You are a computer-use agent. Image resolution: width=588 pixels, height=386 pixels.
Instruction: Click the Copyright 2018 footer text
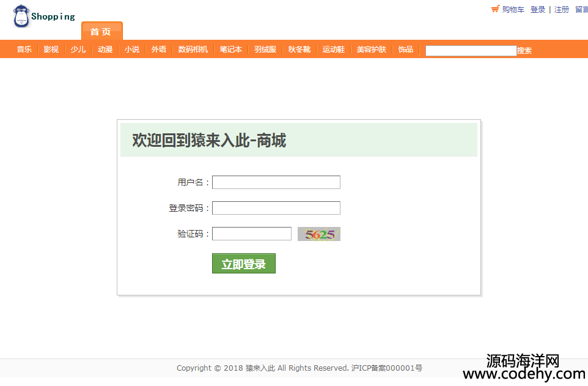300,368
